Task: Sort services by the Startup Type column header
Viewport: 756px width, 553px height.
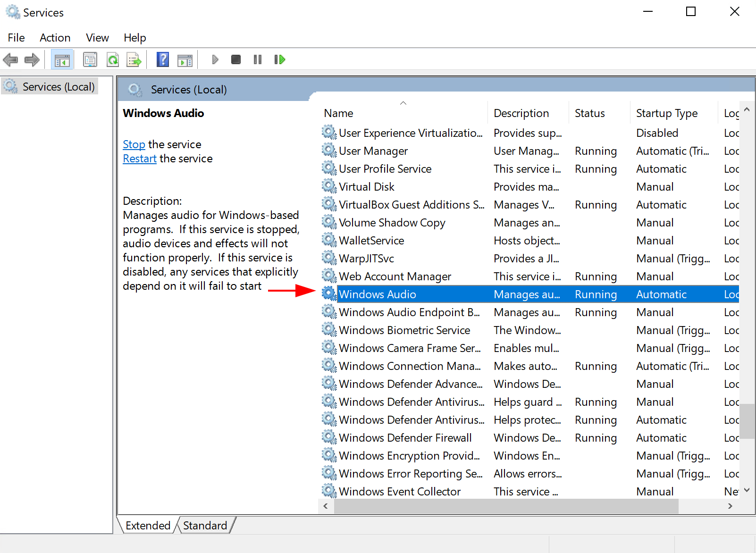Action: coord(667,113)
